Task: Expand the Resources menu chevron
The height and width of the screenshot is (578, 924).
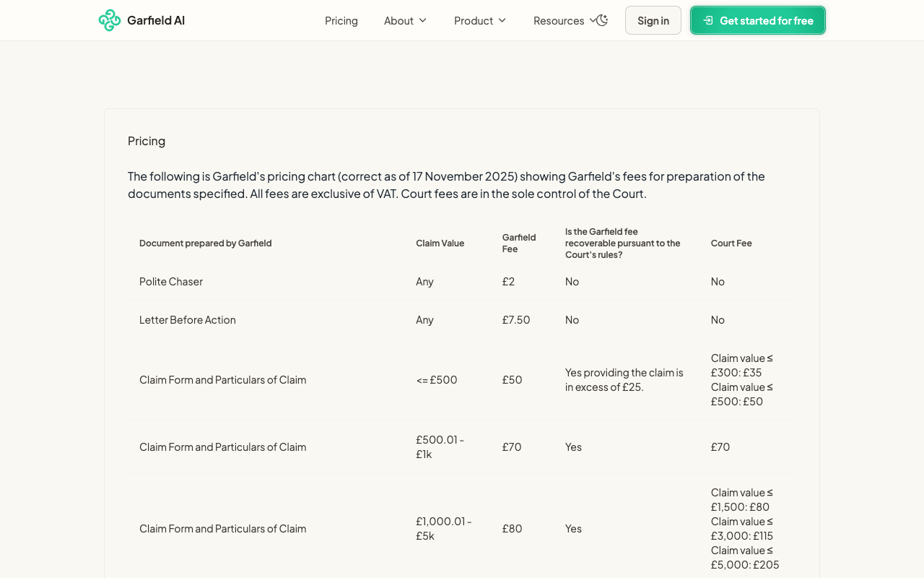Action: 593,20
